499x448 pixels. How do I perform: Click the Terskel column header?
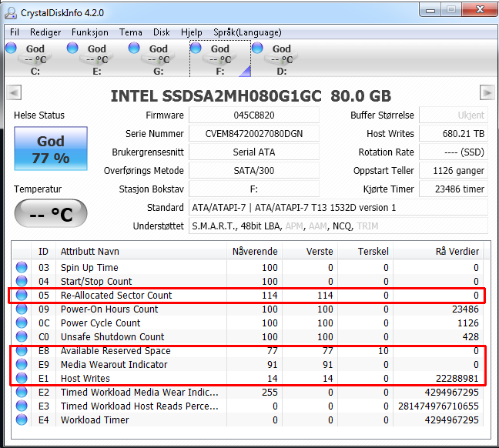coord(365,251)
